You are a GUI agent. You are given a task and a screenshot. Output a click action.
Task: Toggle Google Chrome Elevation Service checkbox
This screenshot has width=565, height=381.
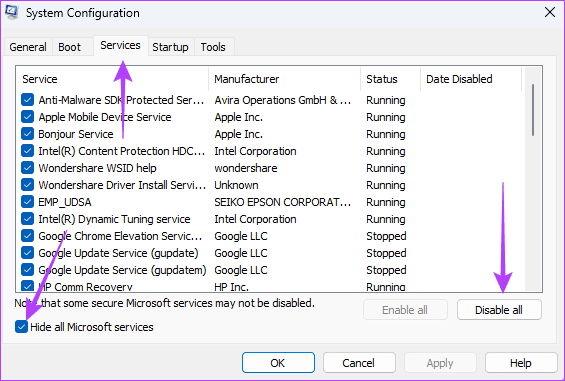tap(27, 236)
